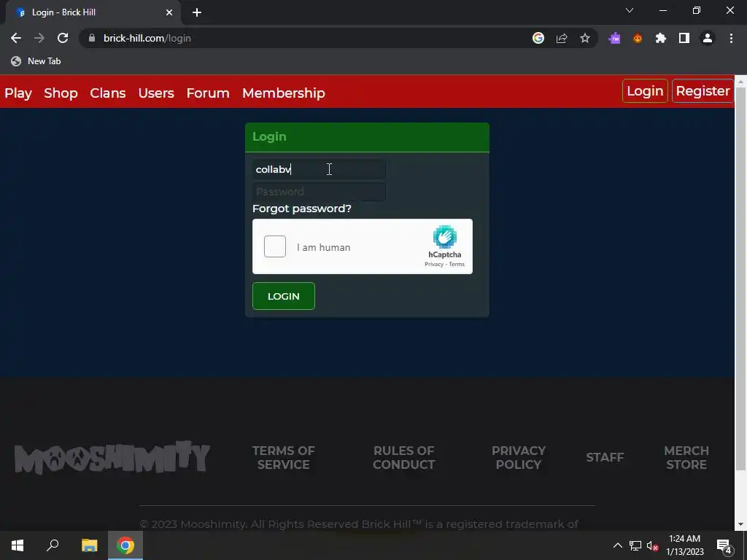
Task: Reload the Brick Hill login page
Action: pos(63,38)
